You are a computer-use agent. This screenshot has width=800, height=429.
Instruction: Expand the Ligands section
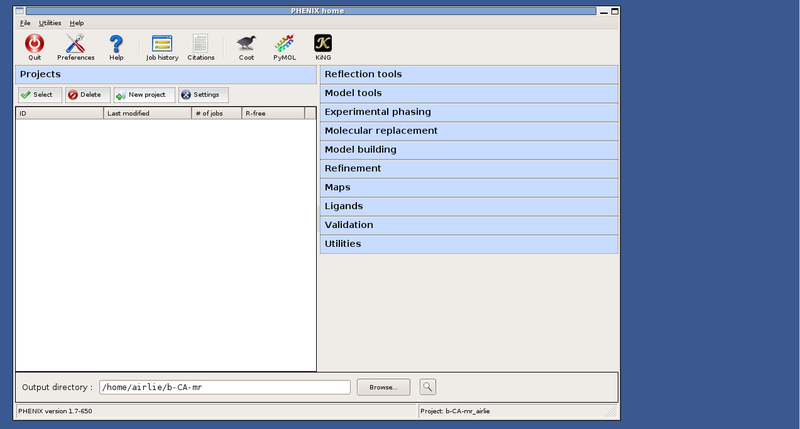469,206
